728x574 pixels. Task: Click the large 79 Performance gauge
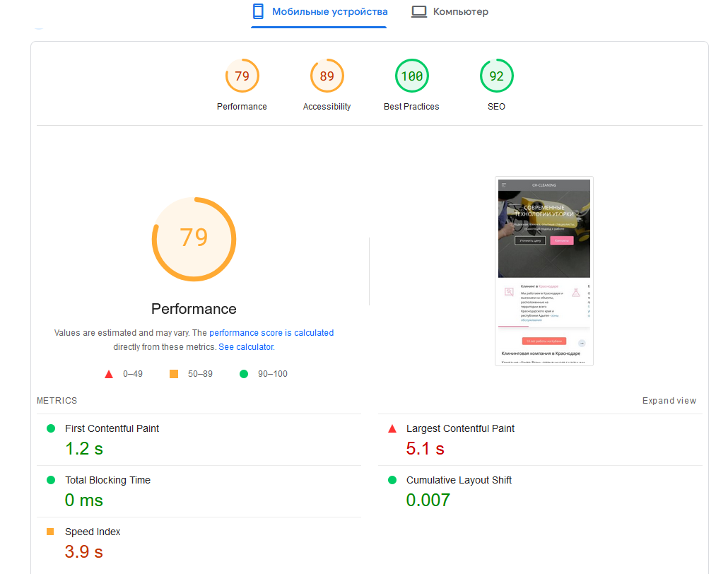tap(194, 239)
